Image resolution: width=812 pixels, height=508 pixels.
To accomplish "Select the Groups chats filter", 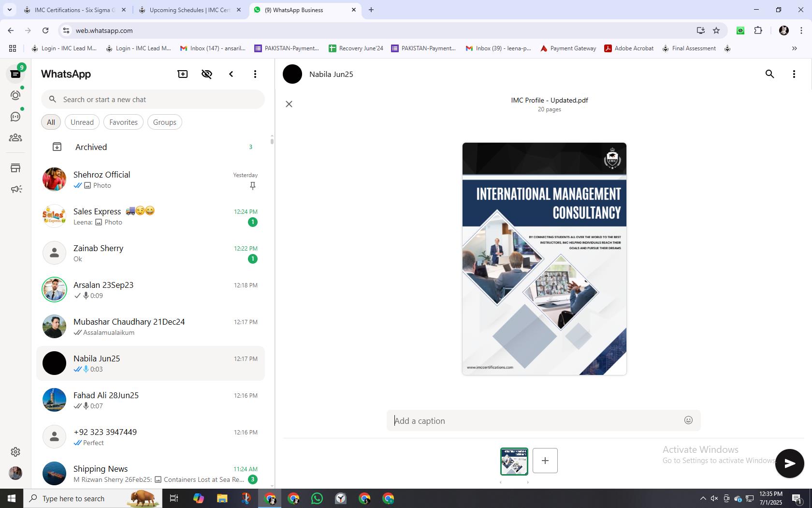I will tap(164, 122).
